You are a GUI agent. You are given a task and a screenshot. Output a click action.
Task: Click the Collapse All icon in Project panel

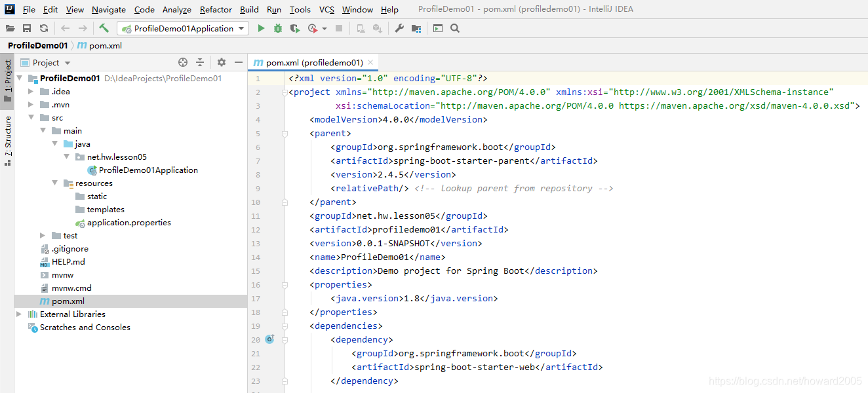[x=200, y=62]
